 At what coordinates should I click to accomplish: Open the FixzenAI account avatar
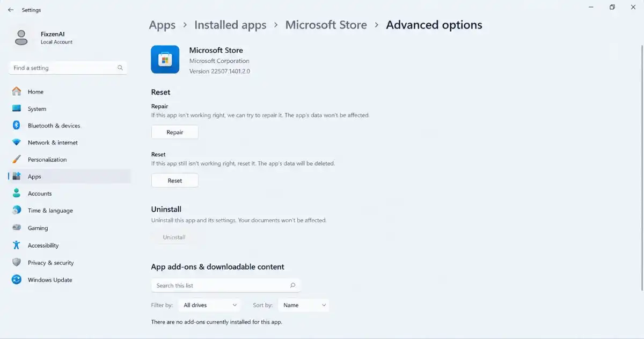tap(21, 38)
